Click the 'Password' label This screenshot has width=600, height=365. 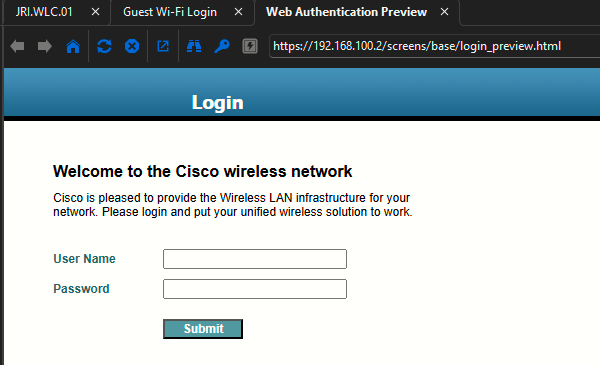tap(81, 288)
